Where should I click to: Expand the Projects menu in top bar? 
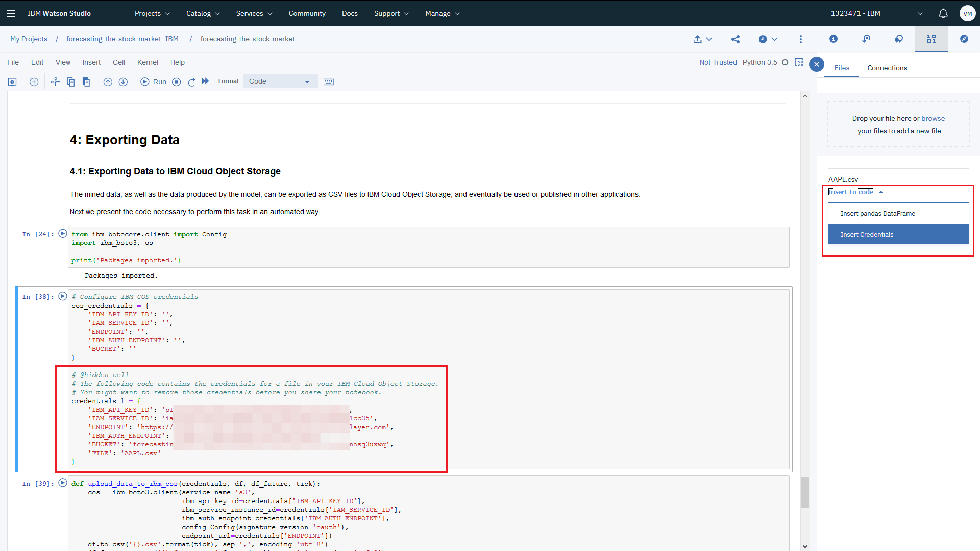click(152, 13)
